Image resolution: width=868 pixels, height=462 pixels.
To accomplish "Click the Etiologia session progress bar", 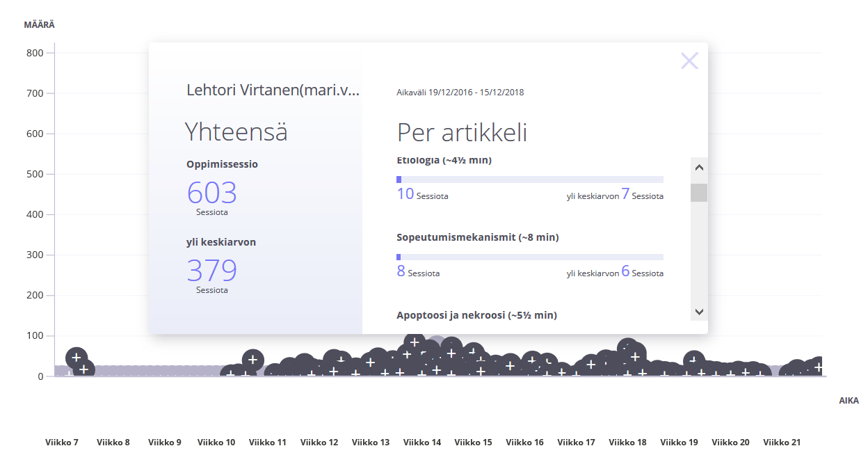I will point(529,180).
